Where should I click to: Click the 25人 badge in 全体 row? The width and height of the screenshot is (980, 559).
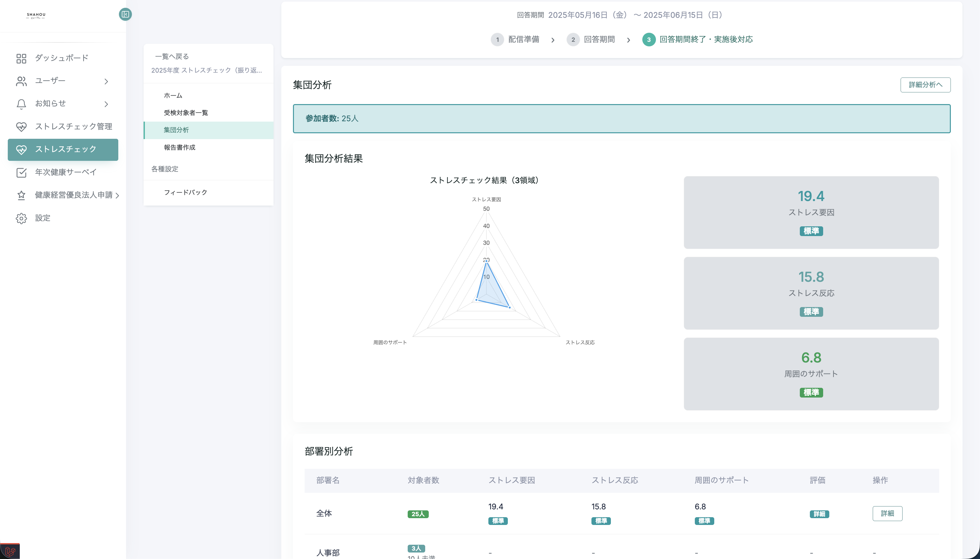418,514
